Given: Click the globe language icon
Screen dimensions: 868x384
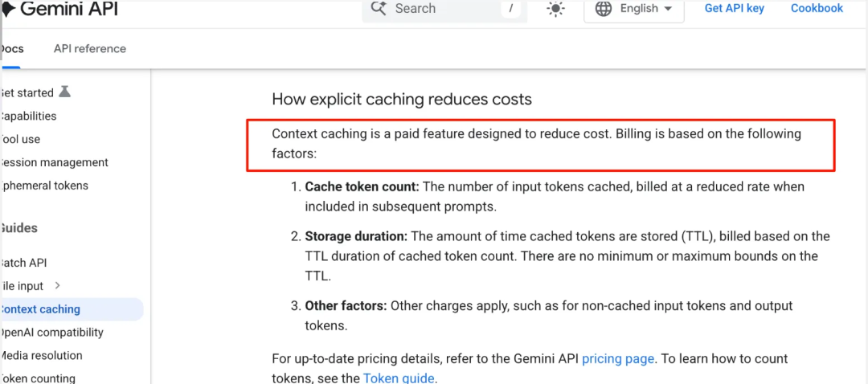Looking at the screenshot, I should (604, 9).
